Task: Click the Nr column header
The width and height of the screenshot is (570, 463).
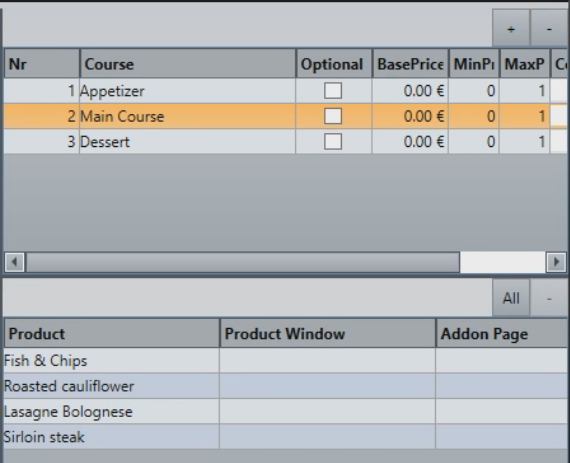Action: click(42, 64)
